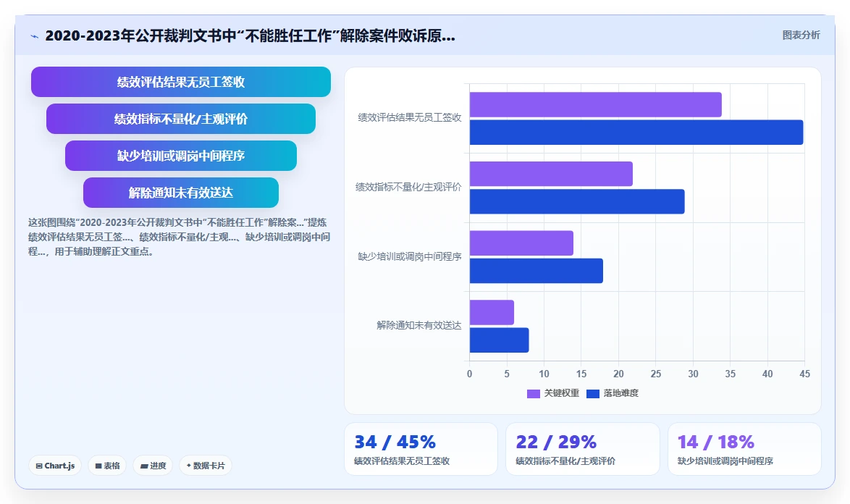Click the x-axis tick value 0
This screenshot has width=850, height=504.
469,374
